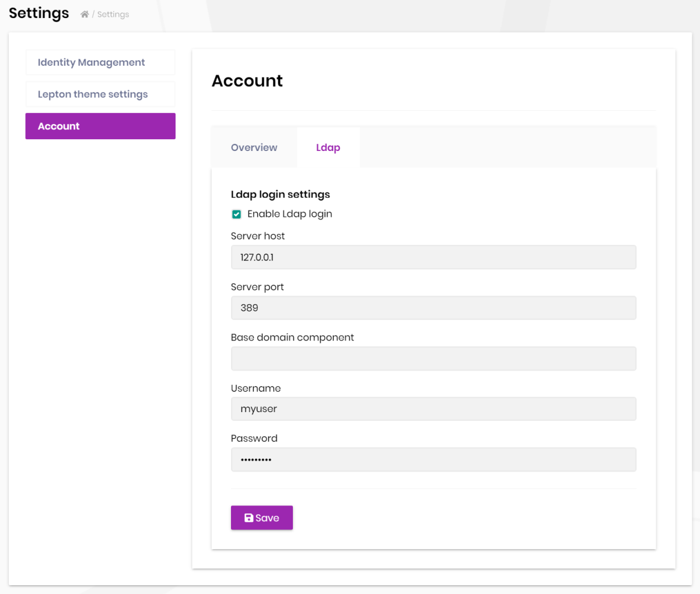
Task: Focus the Server host field showing 127.0.0.1
Action: click(x=433, y=257)
